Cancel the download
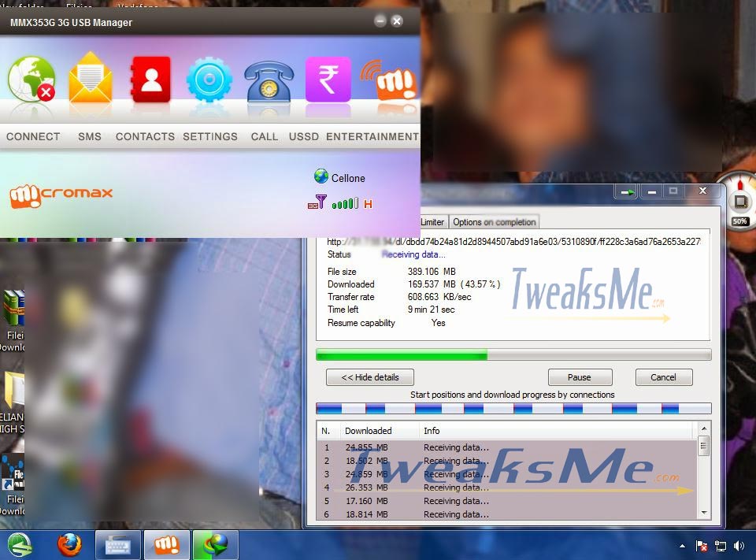Viewport: 756px width, 560px height. 663,377
